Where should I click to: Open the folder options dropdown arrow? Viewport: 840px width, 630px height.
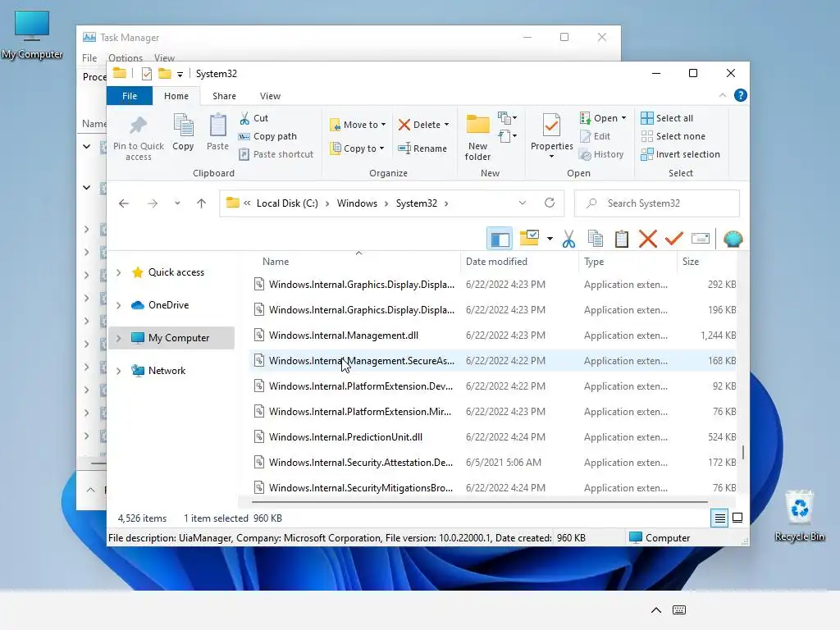tap(550, 239)
